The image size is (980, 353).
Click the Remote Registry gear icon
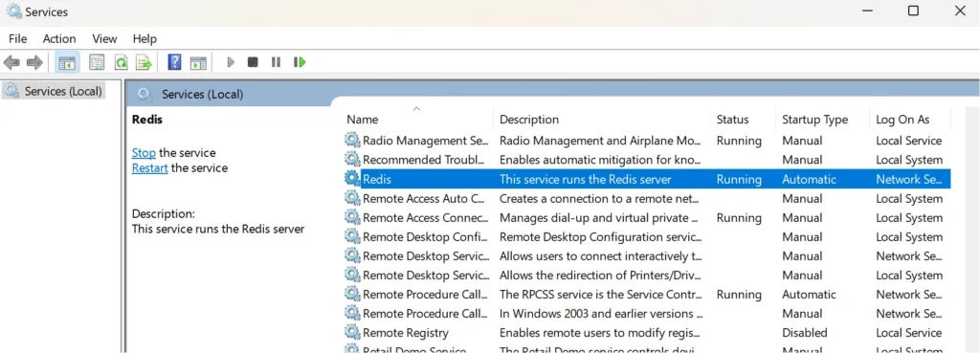pos(352,332)
